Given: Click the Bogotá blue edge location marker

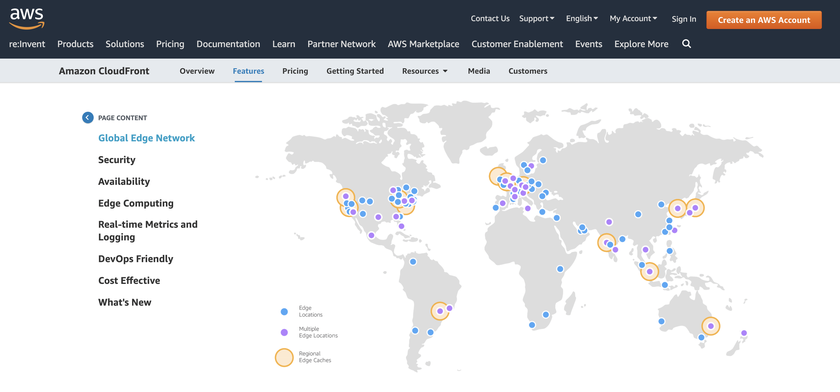Looking at the screenshot, I should pyautogui.click(x=412, y=261).
